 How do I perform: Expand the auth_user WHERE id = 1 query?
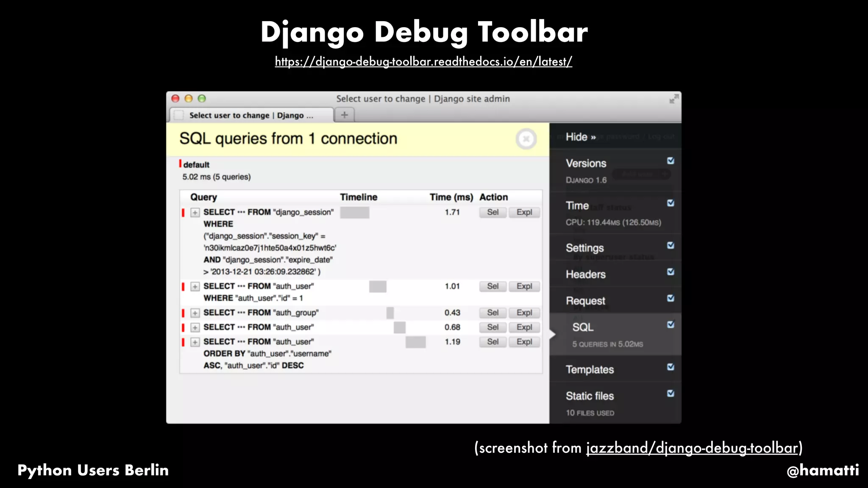195,286
